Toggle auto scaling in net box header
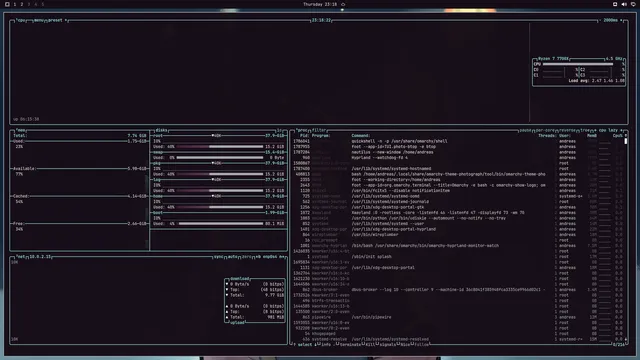The width and height of the screenshot is (640, 360). (x=232, y=257)
